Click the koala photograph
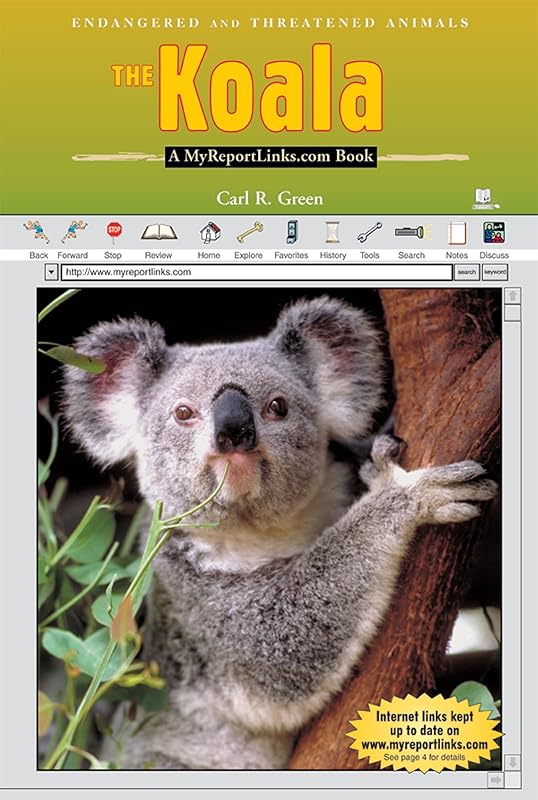 (x=269, y=529)
